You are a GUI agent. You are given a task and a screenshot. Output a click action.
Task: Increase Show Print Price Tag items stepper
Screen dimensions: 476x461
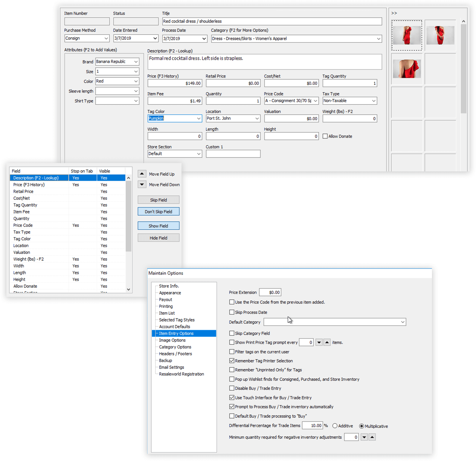[327, 342]
